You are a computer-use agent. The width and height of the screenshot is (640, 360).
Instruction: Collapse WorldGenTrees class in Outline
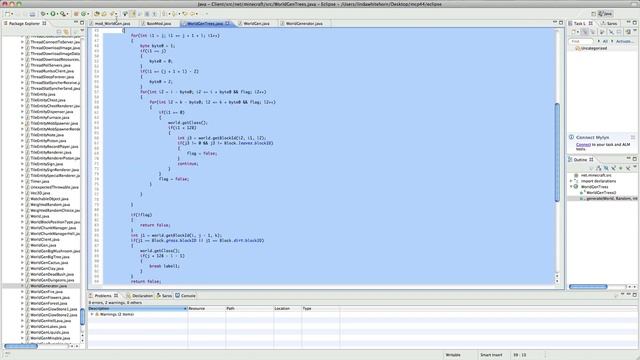click(571, 187)
